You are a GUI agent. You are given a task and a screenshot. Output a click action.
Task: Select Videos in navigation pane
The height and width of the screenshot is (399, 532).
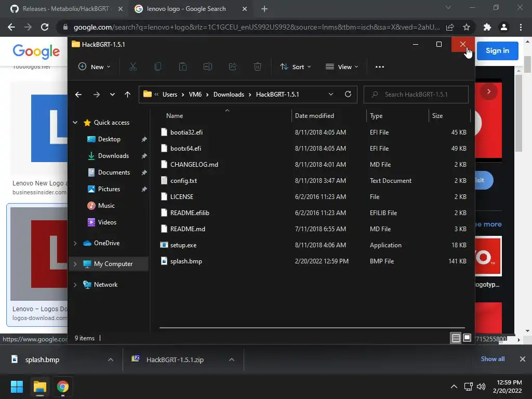coord(107,222)
